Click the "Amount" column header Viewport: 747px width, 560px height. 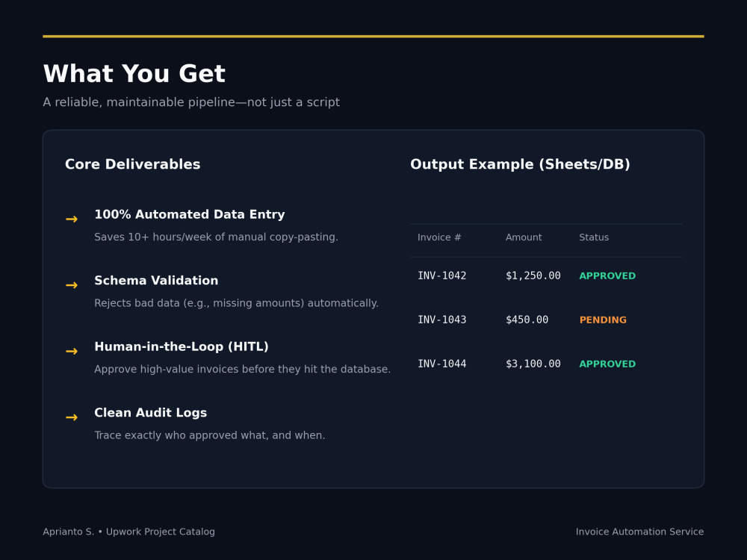524,237
